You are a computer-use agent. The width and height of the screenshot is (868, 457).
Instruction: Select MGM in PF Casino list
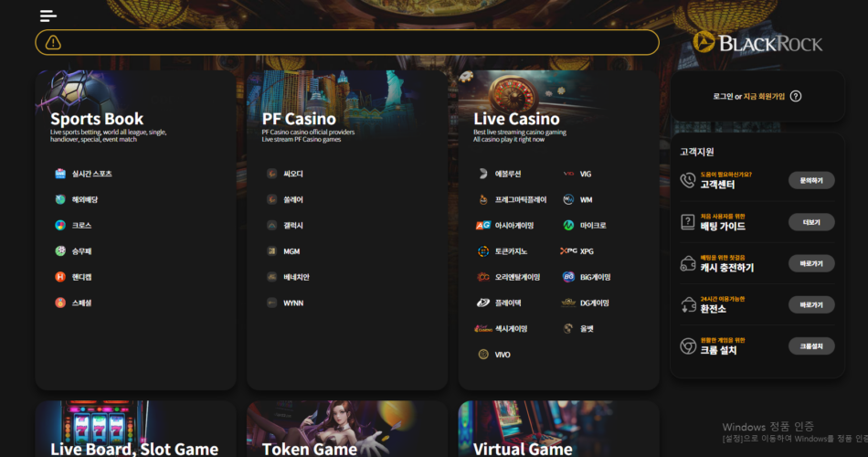[x=291, y=251]
